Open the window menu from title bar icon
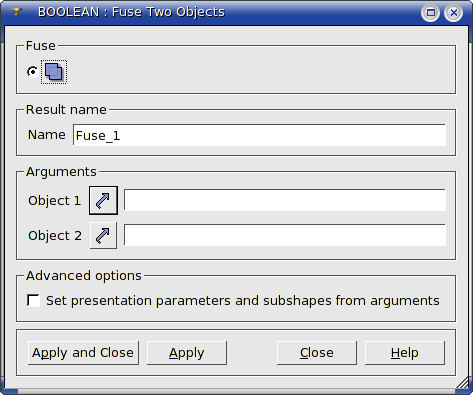 (x=16, y=12)
